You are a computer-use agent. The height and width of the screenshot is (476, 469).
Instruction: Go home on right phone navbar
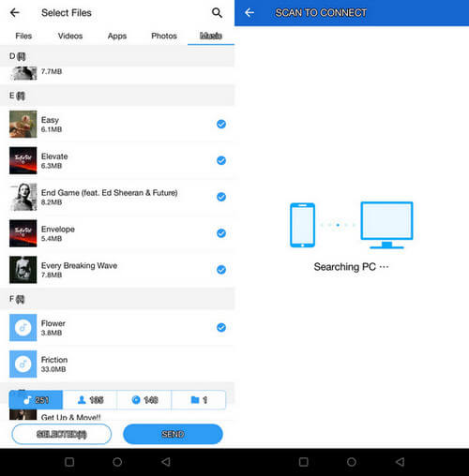pyautogui.click(x=352, y=462)
